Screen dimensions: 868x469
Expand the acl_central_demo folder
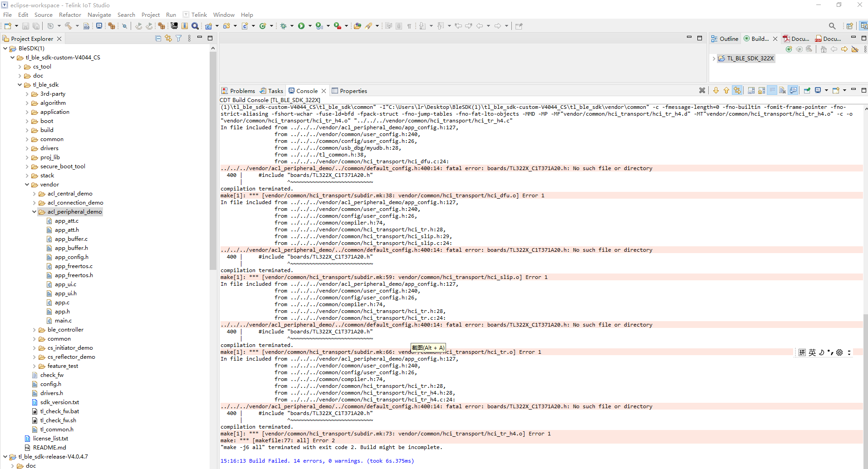tap(34, 194)
